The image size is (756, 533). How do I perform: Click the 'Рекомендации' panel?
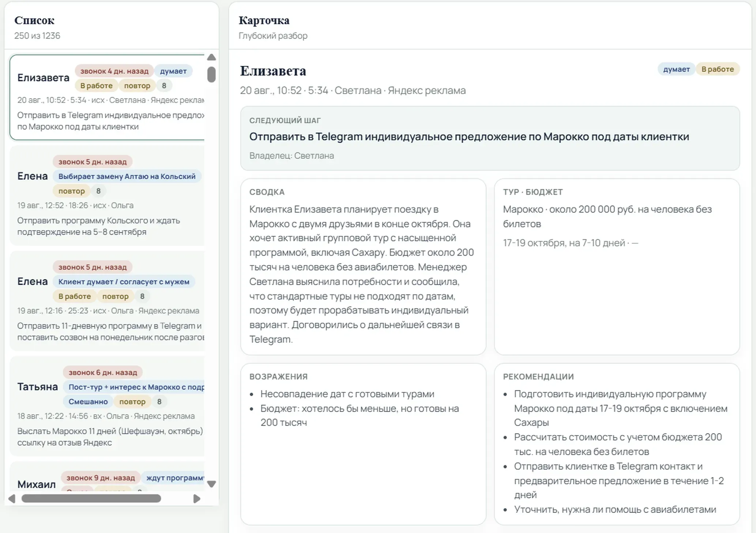click(617, 444)
